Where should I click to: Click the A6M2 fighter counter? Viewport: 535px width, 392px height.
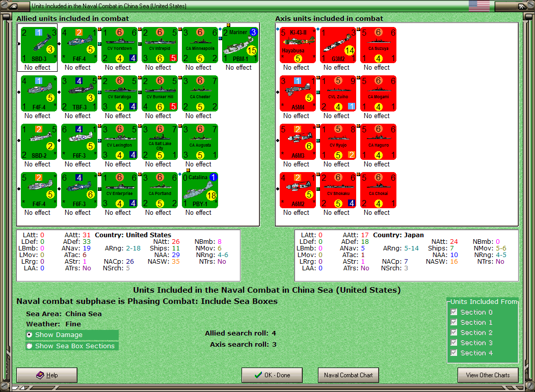pos(298,190)
